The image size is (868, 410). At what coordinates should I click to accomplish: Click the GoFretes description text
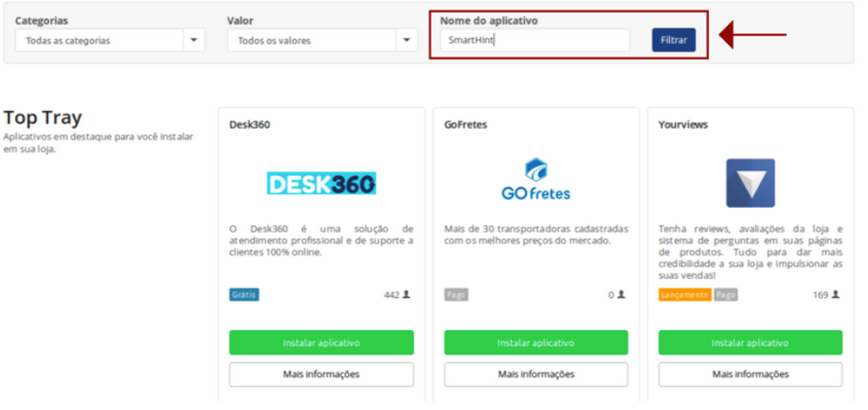pos(536,234)
